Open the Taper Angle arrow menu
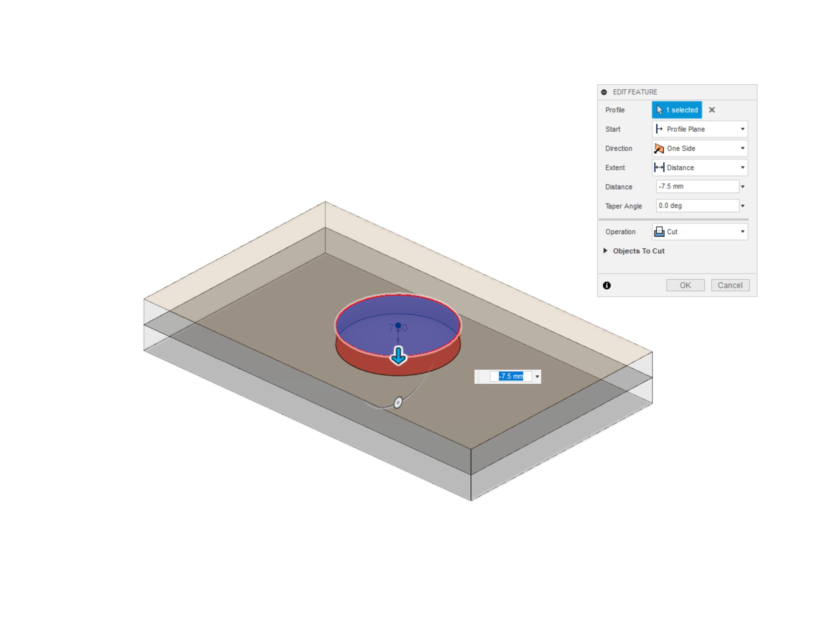 click(743, 206)
